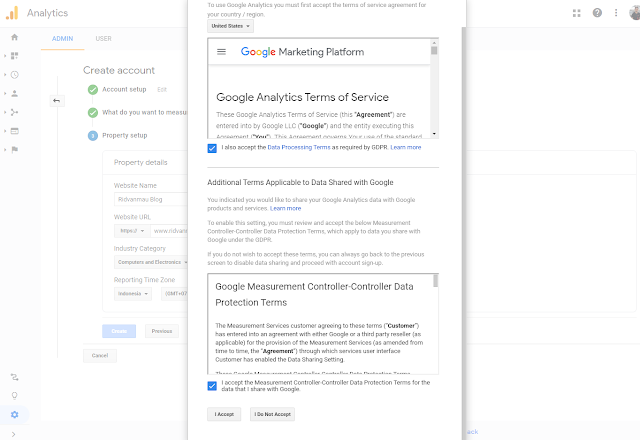Expand the Realtime section arrow

[5, 75]
